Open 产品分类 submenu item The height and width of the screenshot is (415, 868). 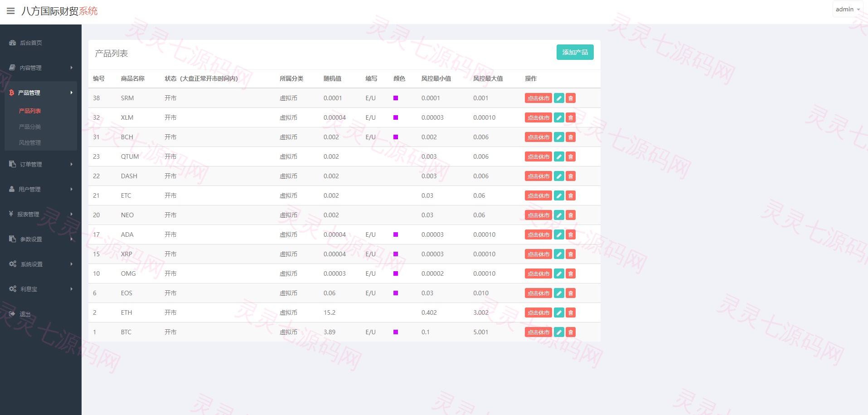pos(30,127)
